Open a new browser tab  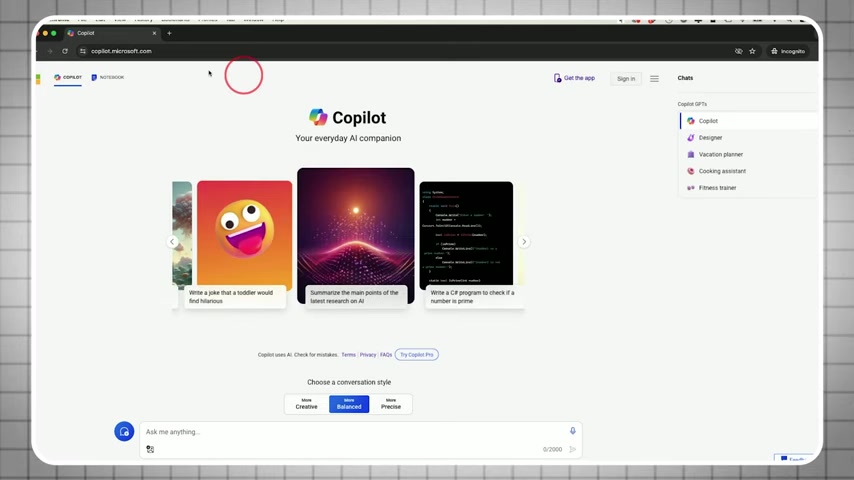click(x=169, y=33)
